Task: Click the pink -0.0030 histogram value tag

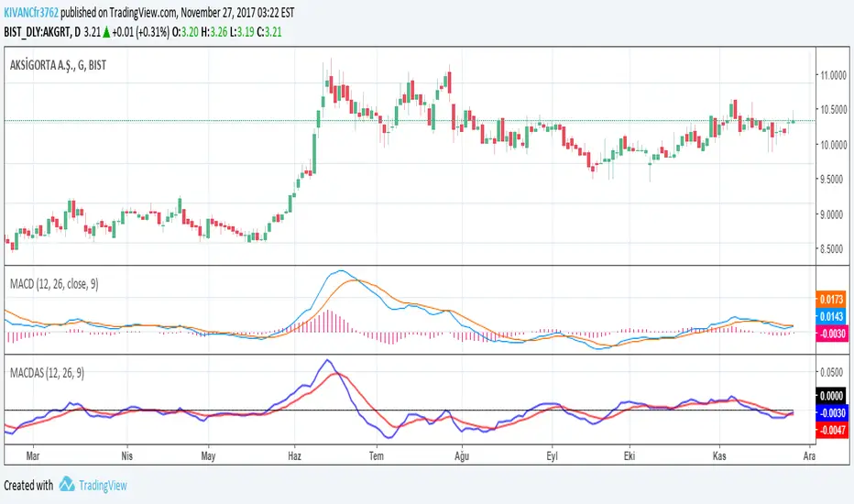Action: tap(834, 333)
